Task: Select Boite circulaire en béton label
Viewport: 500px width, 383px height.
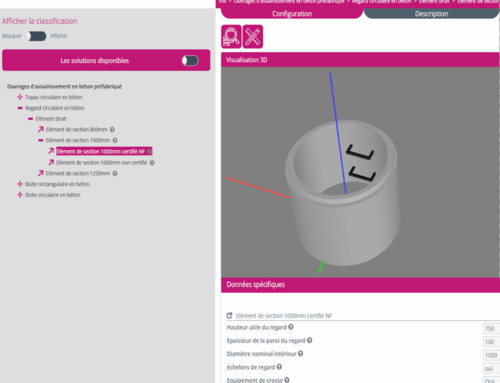Action: click(53, 195)
